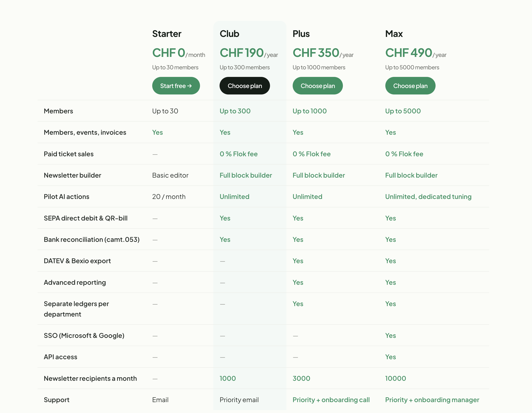Click 'Paid ticket sales' row label
Viewport: 532px width, 413px height.
click(x=69, y=154)
